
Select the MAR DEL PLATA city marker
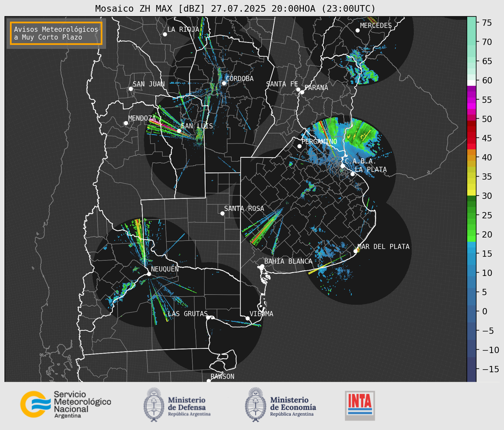coord(356,251)
